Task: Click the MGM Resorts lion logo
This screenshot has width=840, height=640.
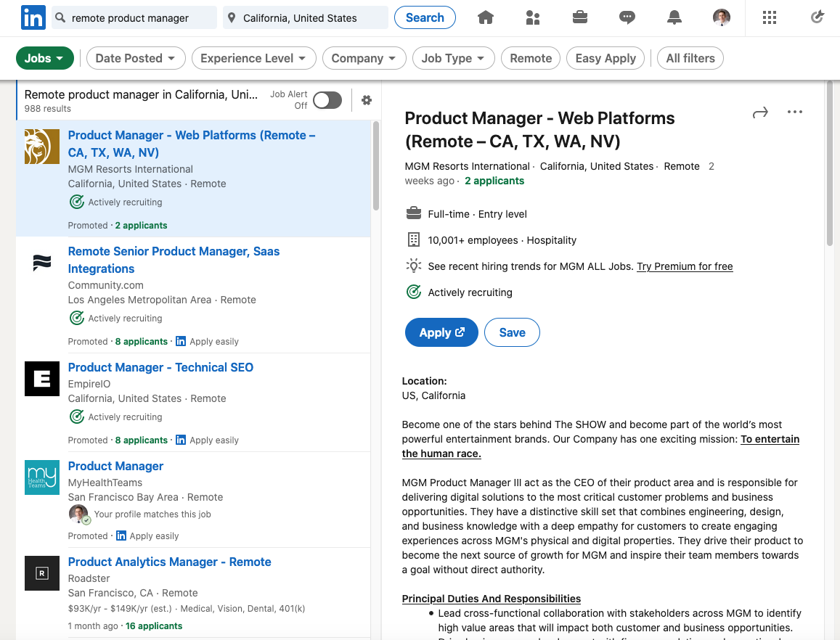Action: click(x=42, y=146)
